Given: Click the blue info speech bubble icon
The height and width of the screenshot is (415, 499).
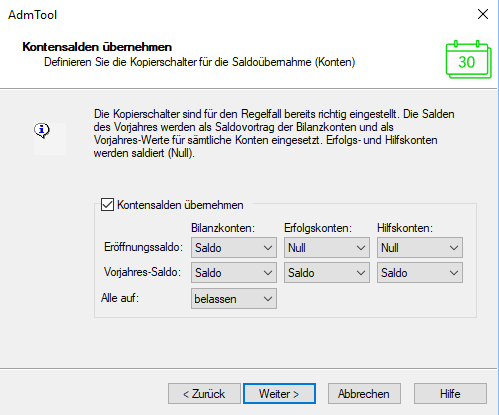Looking at the screenshot, I should (x=42, y=130).
